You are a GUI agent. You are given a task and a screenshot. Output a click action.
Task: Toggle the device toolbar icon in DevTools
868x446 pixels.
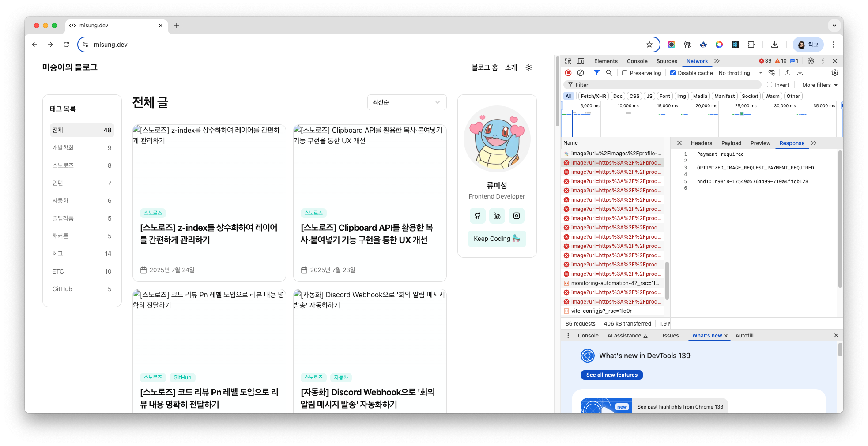tap(581, 61)
